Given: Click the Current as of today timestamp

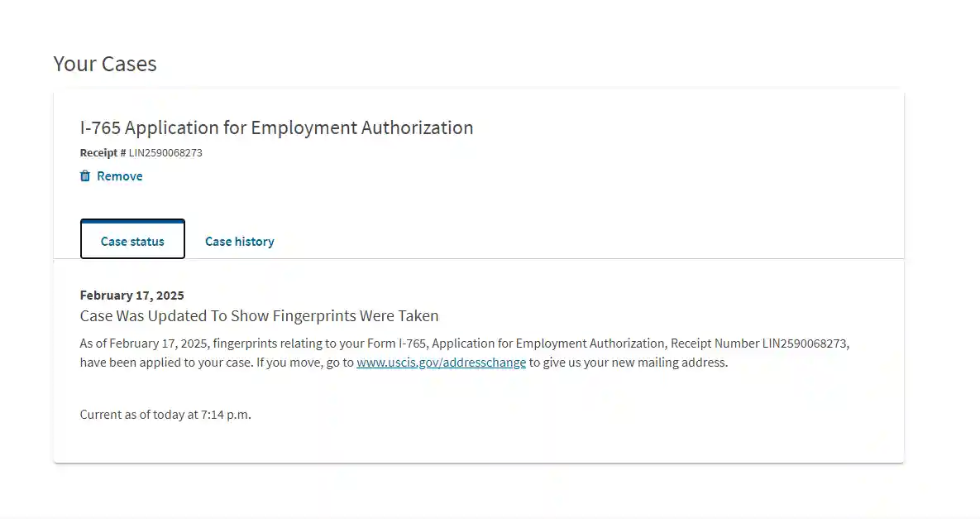Looking at the screenshot, I should tap(165, 415).
